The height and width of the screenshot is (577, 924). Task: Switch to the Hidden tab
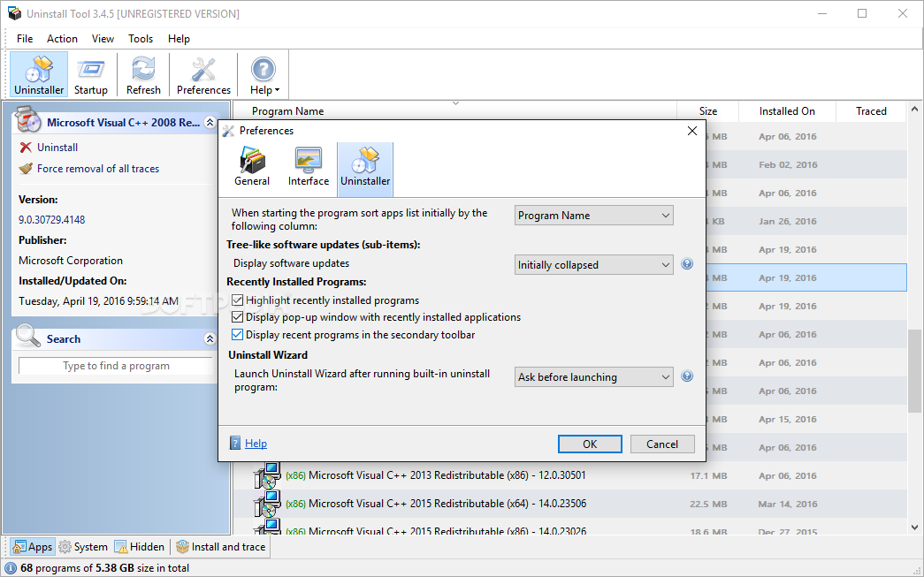tap(140, 547)
